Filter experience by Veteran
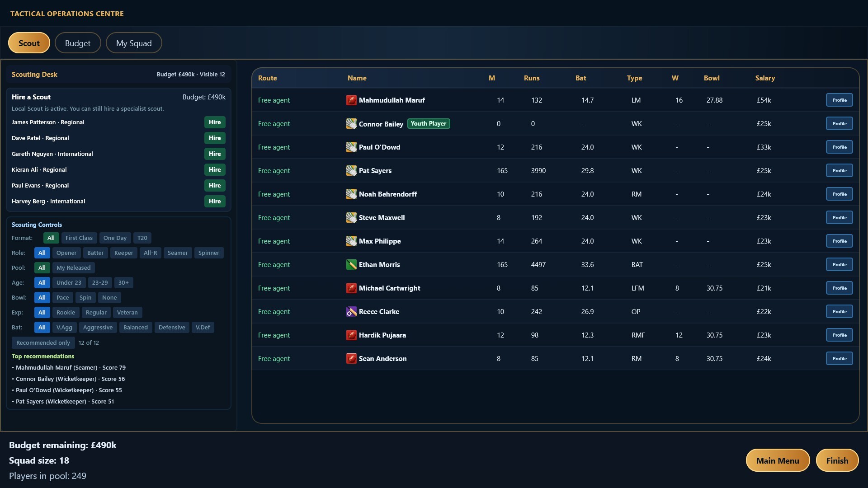Image resolution: width=868 pixels, height=488 pixels. [127, 313]
